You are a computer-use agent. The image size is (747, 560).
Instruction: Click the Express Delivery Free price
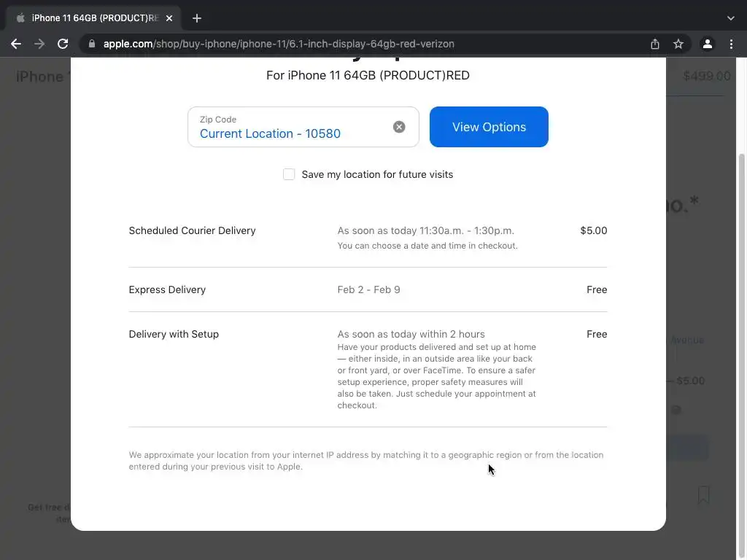pyautogui.click(x=597, y=289)
